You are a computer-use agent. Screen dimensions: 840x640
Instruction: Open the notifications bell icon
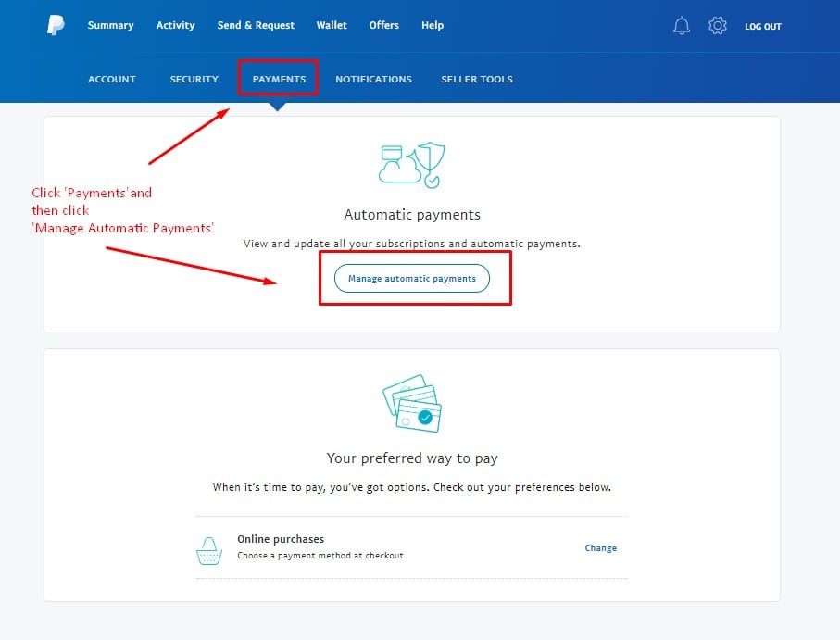click(x=682, y=25)
